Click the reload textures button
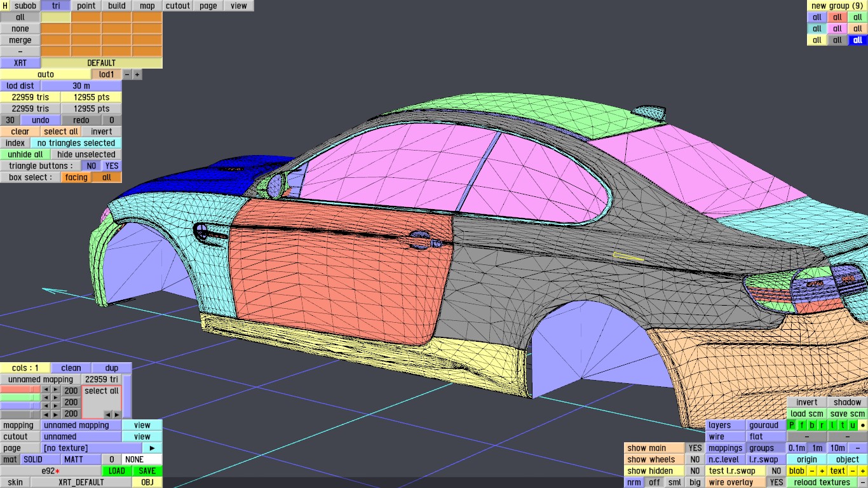This screenshot has width=868, height=488. point(822,482)
